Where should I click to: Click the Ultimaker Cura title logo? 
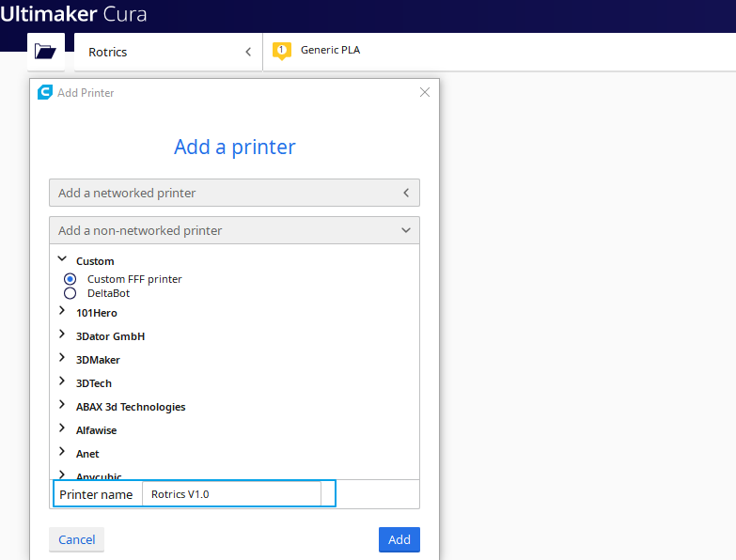pyautogui.click(x=73, y=14)
